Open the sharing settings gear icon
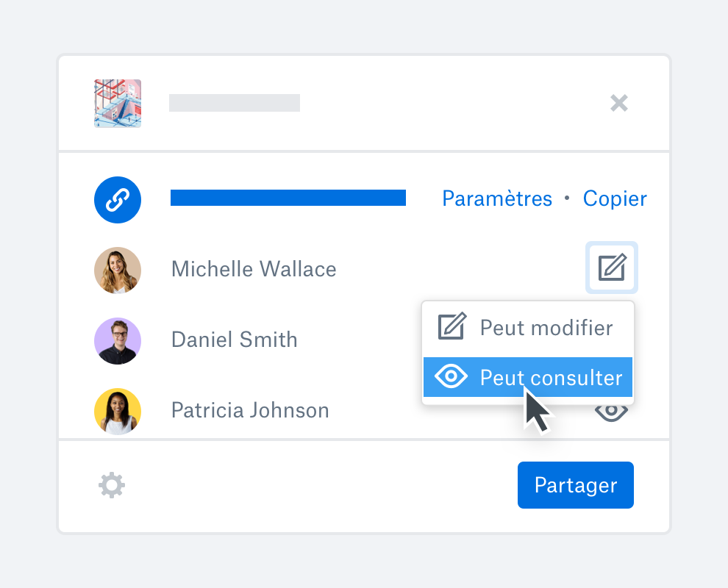Viewport: 728px width, 588px height. pyautogui.click(x=112, y=485)
